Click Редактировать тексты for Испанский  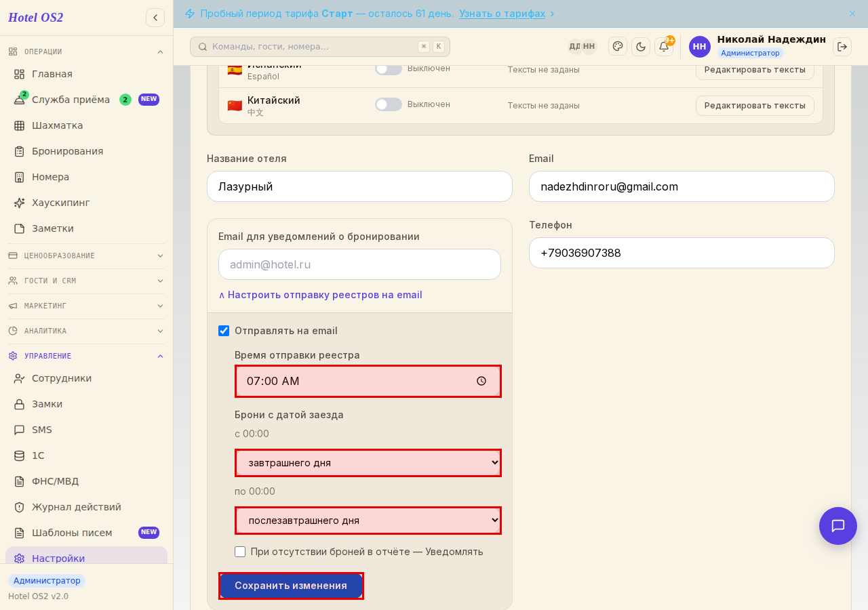pyautogui.click(x=755, y=70)
